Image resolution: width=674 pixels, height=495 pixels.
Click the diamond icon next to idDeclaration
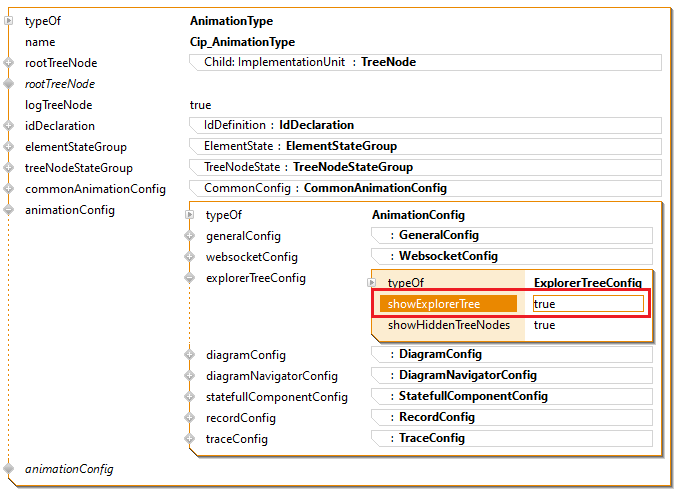[10, 126]
